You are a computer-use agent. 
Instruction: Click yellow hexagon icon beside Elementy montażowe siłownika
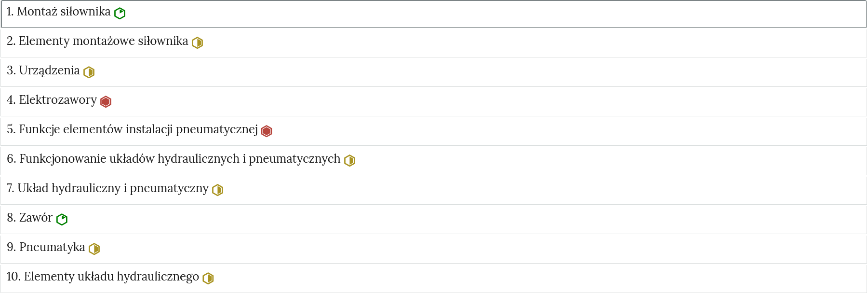click(198, 43)
